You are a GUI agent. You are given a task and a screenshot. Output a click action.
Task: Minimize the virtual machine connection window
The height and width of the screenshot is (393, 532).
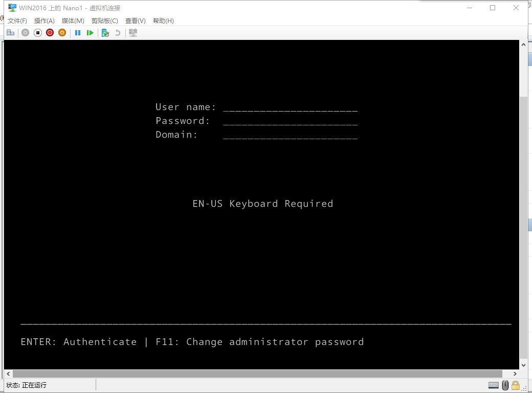click(x=470, y=8)
